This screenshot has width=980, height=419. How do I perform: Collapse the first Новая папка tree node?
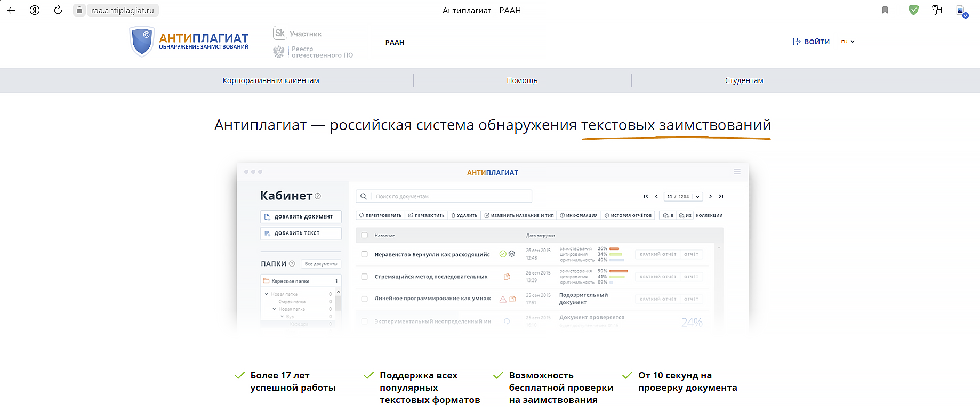pos(267,294)
